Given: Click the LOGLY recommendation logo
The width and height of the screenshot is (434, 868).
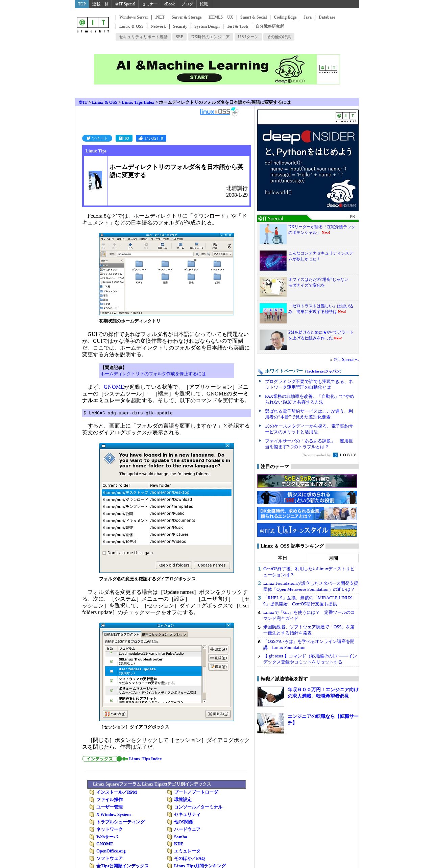Looking at the screenshot, I should pos(344,455).
